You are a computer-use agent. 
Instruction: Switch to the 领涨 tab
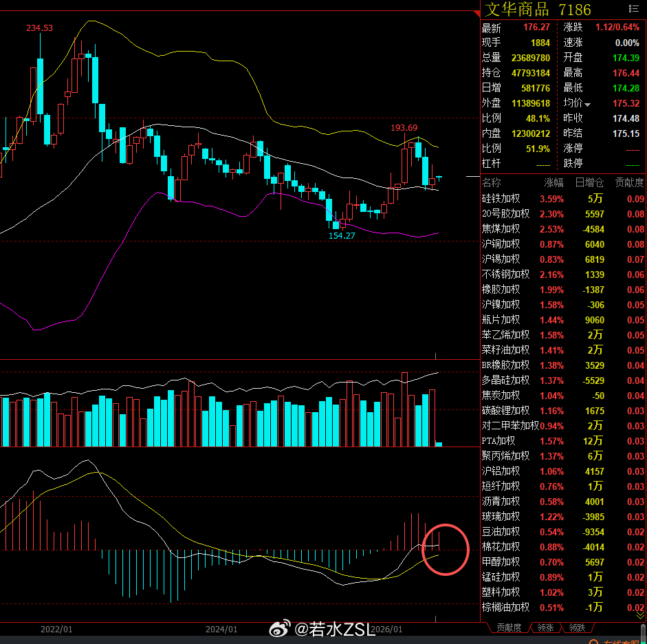545,627
